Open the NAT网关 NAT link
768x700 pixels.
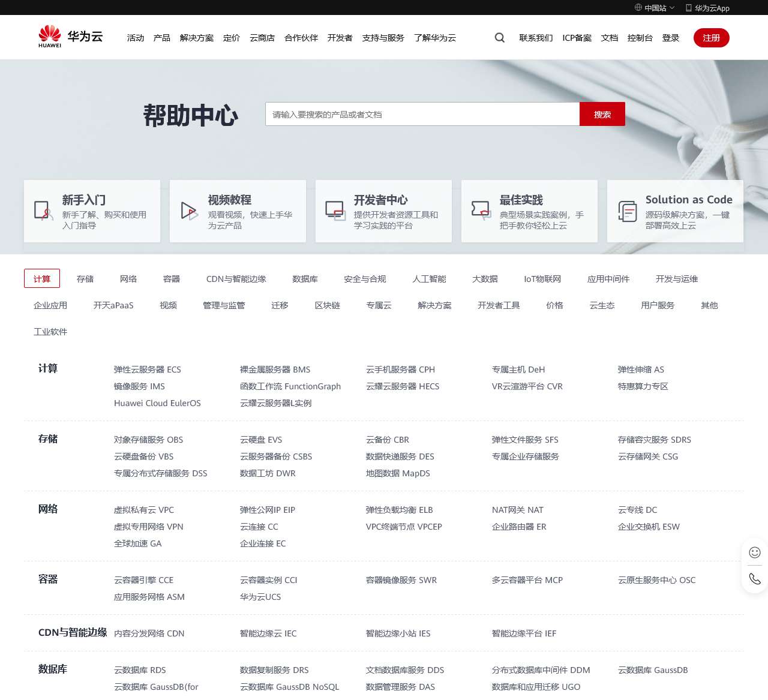tap(518, 510)
